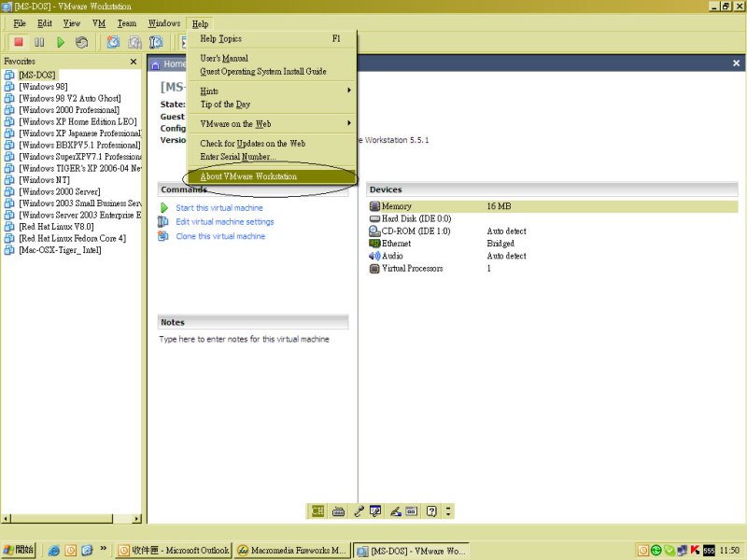Select CD-ROM (IDE 1:0) device
Screen dimensions: 747x560
pos(553,231)
